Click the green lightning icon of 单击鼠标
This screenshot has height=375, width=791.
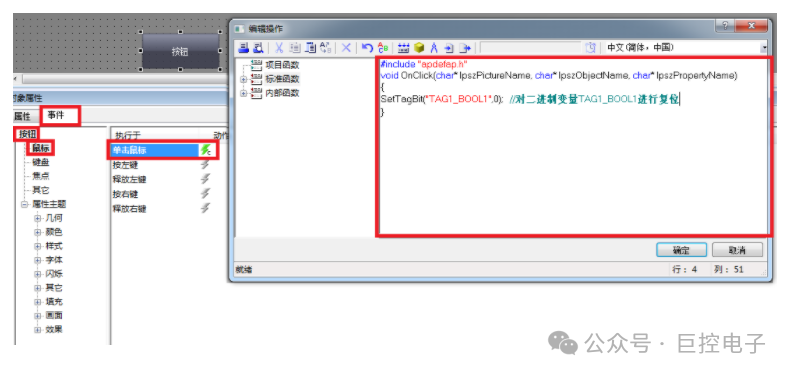tap(206, 150)
